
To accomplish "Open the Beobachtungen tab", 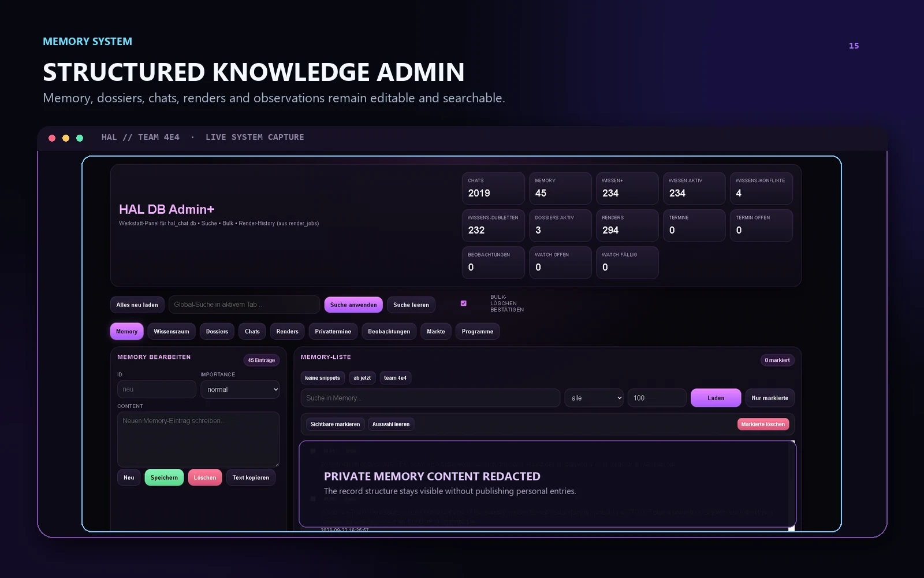I will [x=389, y=332].
